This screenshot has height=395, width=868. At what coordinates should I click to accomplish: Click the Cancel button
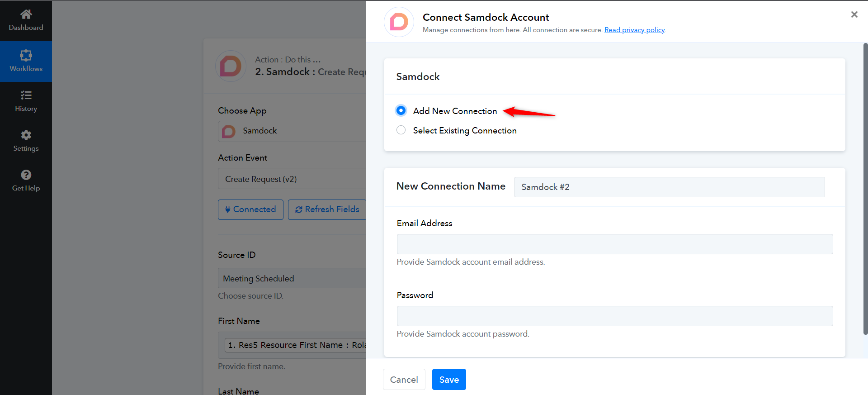coord(404,380)
